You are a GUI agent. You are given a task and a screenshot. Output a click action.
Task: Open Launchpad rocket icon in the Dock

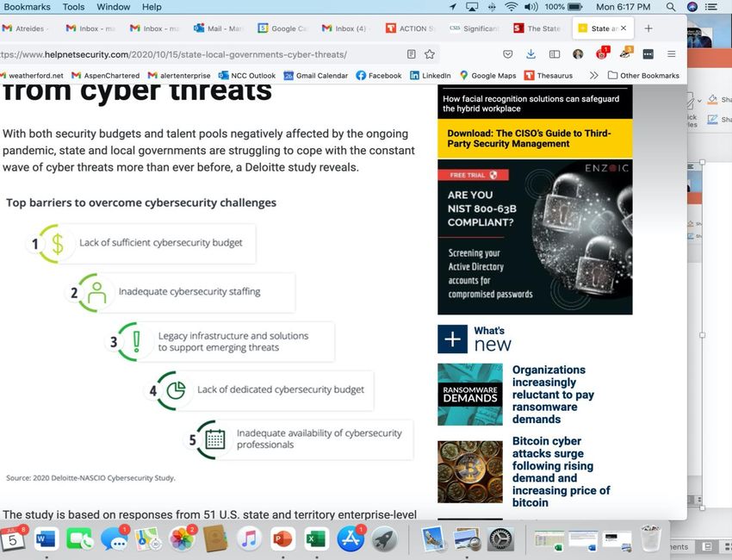click(385, 538)
